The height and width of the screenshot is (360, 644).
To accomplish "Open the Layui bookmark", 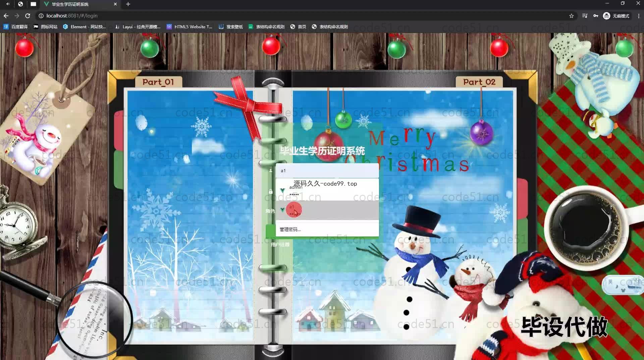I will [x=138, y=27].
